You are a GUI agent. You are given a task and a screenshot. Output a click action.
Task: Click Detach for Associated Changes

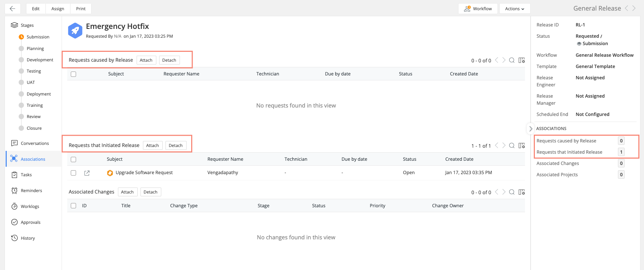click(x=150, y=192)
